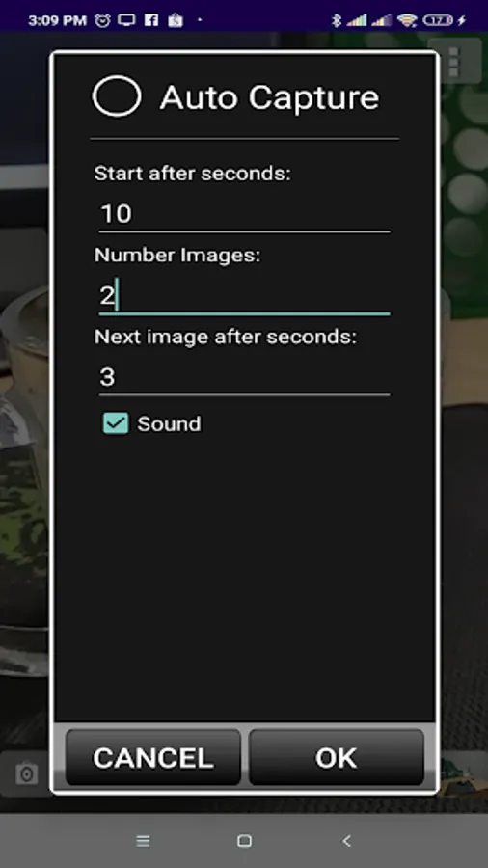Tap the Facebook notification icon in status bar
The width and height of the screenshot is (488, 868).
click(151, 20)
